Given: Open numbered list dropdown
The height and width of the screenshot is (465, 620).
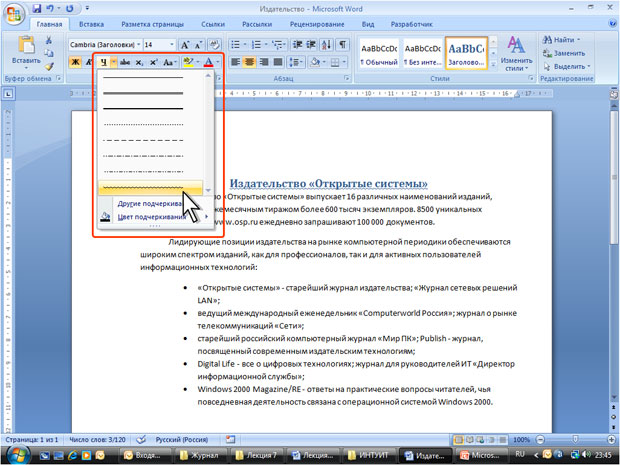Looking at the screenshot, I should [x=266, y=45].
